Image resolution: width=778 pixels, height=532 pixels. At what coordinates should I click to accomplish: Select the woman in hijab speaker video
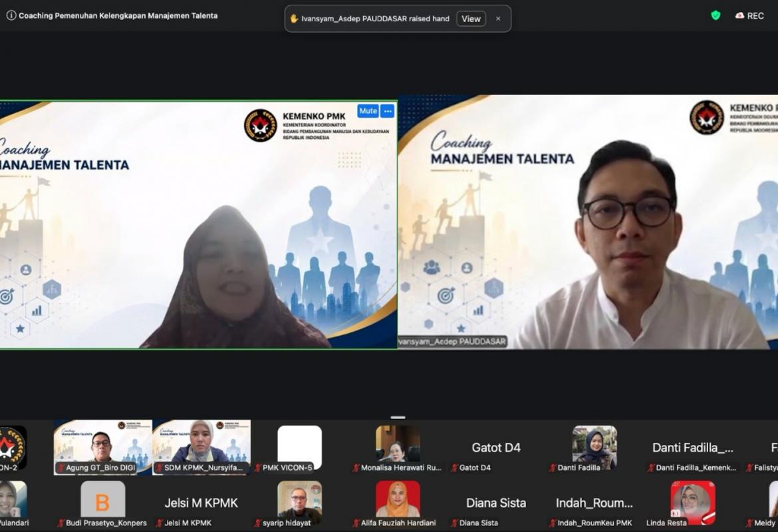pyautogui.click(x=198, y=225)
